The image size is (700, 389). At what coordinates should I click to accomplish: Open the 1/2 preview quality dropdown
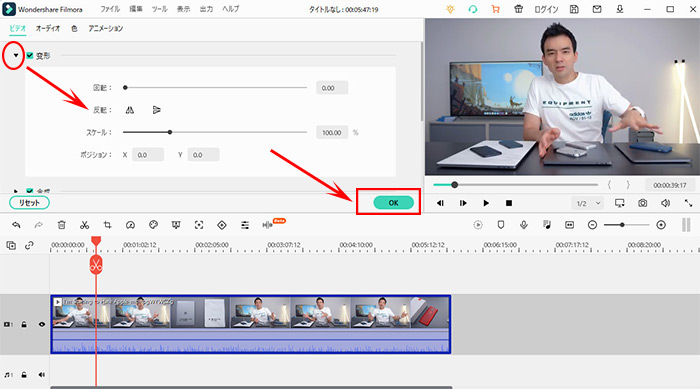(x=588, y=203)
